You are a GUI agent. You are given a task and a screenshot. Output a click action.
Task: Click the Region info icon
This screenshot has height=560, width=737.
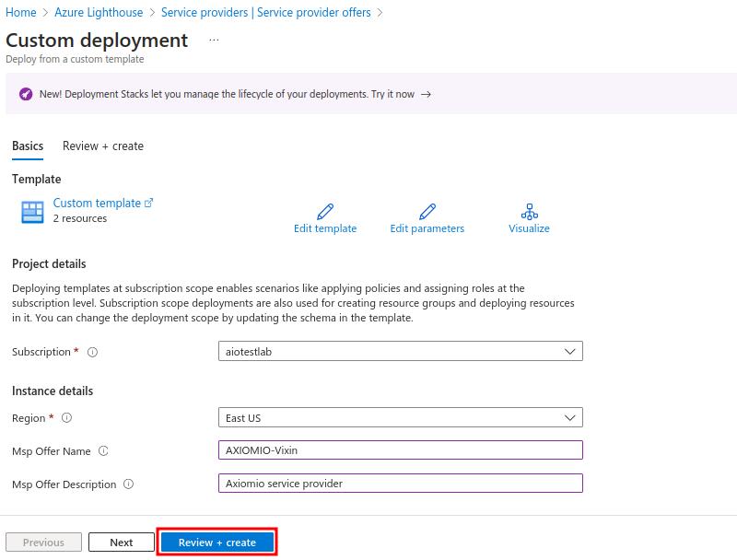(66, 418)
